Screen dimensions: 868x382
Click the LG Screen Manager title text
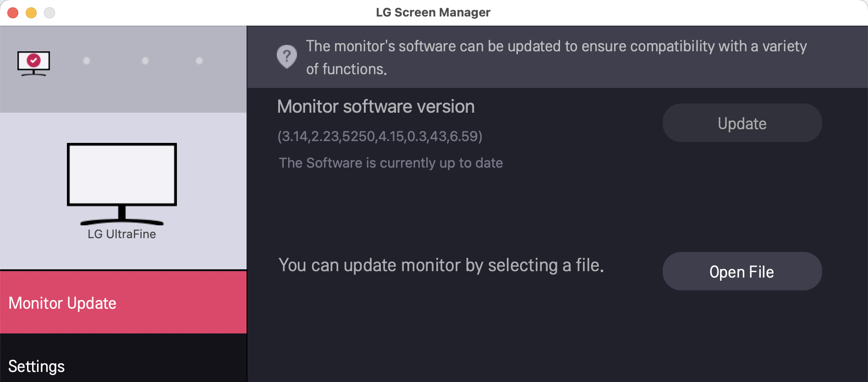click(433, 12)
